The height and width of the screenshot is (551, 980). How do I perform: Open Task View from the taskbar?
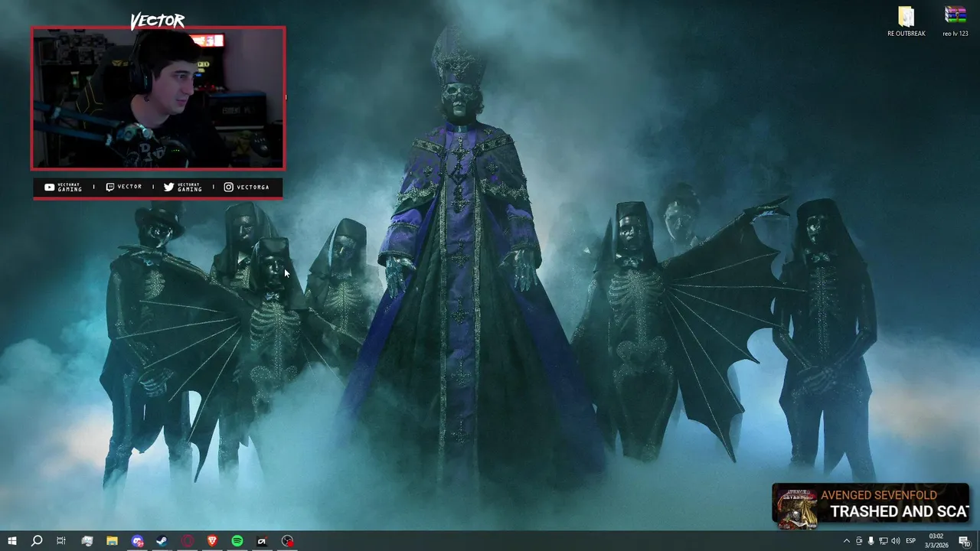pos(61,541)
